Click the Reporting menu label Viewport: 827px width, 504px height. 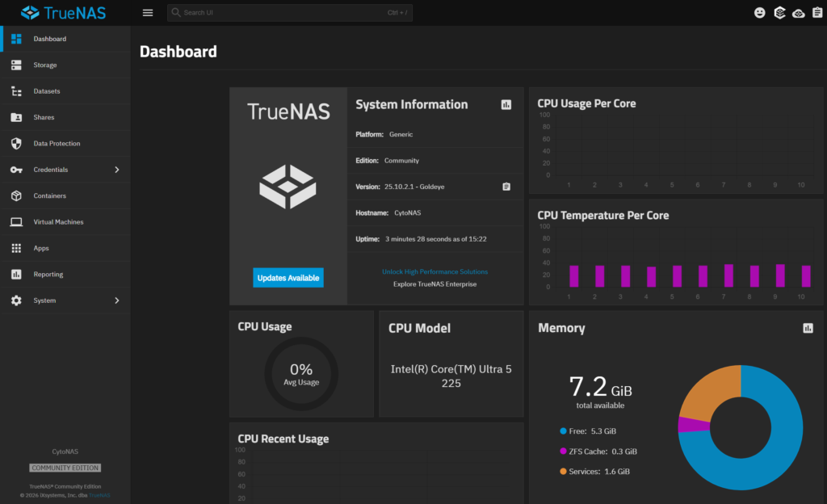click(48, 274)
